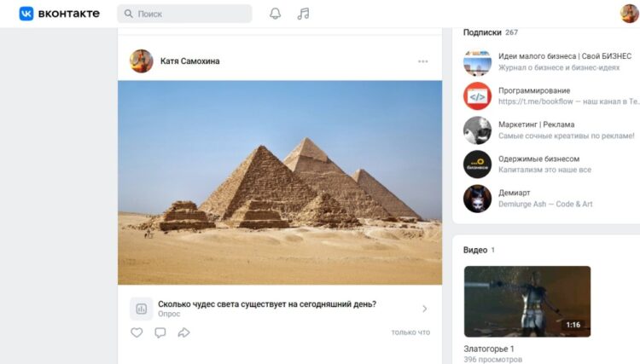Click the 1:16 video duration badge

point(573,325)
